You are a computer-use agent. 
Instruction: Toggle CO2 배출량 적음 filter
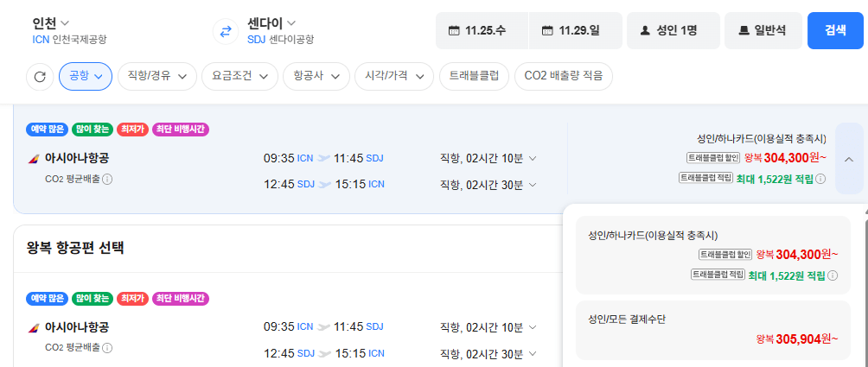tap(564, 76)
